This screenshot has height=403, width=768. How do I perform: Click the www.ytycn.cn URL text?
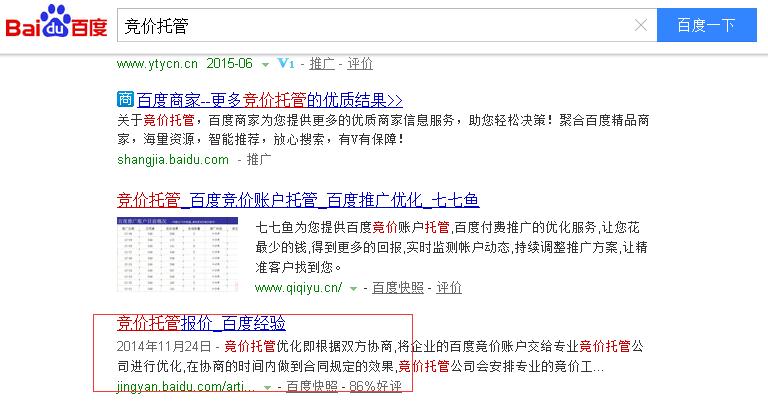[x=157, y=64]
